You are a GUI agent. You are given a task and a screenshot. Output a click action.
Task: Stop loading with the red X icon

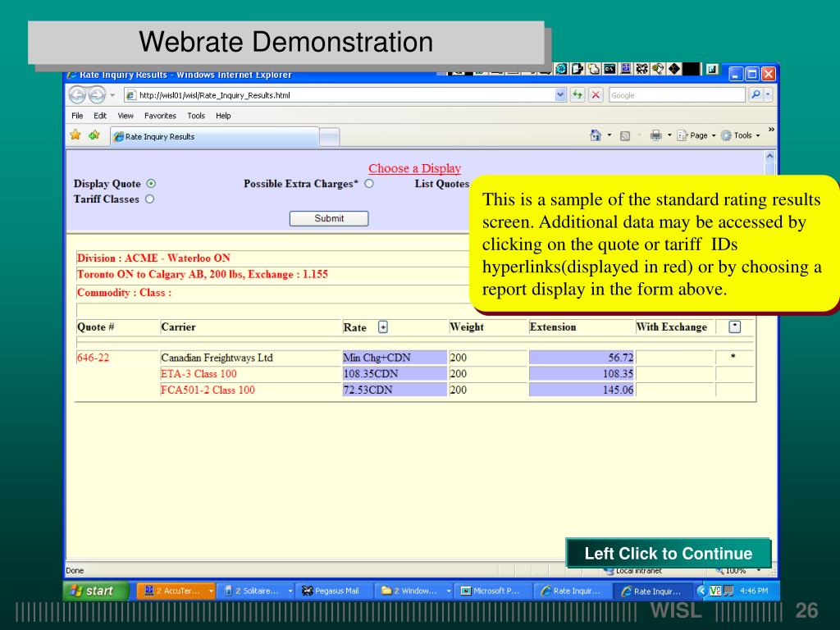(x=596, y=95)
